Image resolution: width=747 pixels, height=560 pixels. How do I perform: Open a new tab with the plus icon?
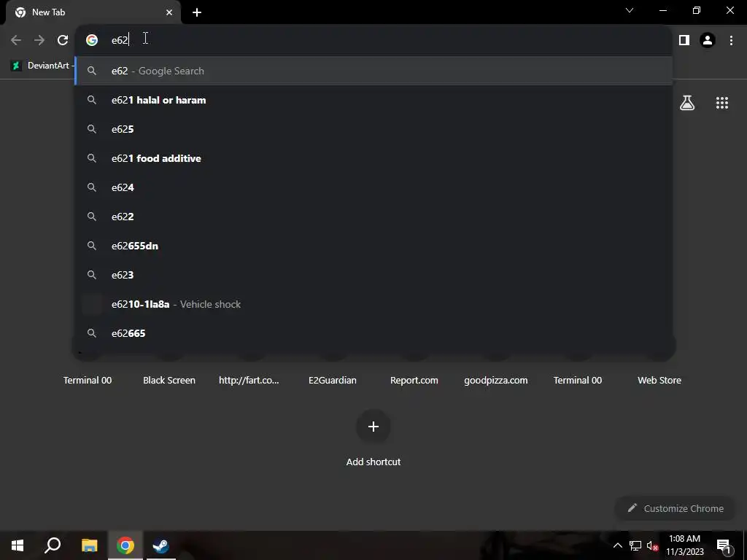pyautogui.click(x=197, y=12)
